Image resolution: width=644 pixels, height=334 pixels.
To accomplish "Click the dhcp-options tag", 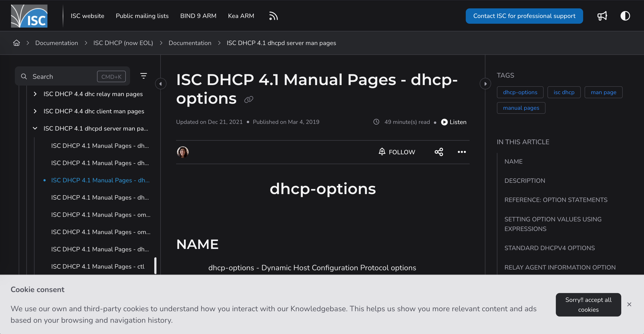I will click(x=520, y=92).
